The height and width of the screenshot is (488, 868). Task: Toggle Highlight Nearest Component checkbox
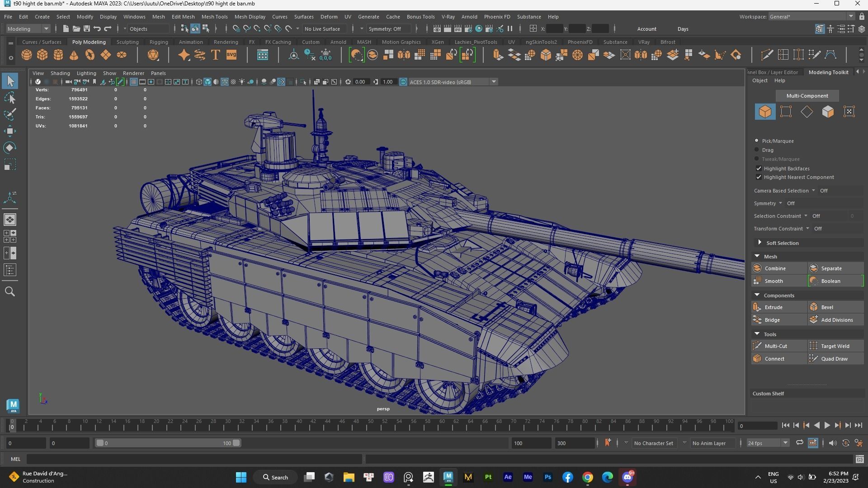click(759, 177)
